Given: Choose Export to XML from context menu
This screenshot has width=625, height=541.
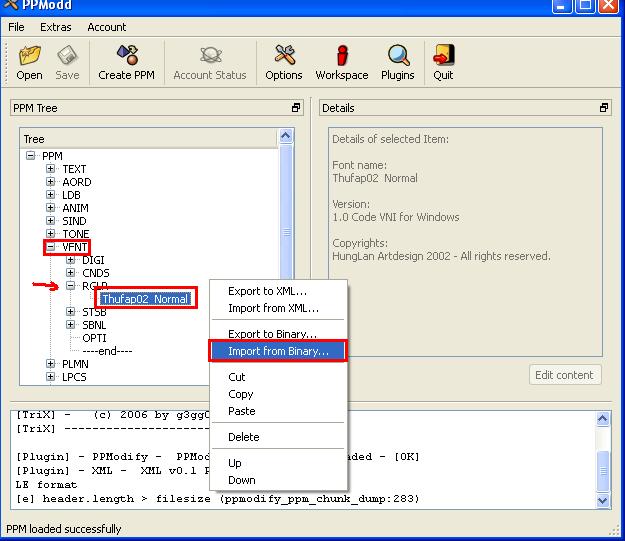Looking at the screenshot, I should point(278,291).
